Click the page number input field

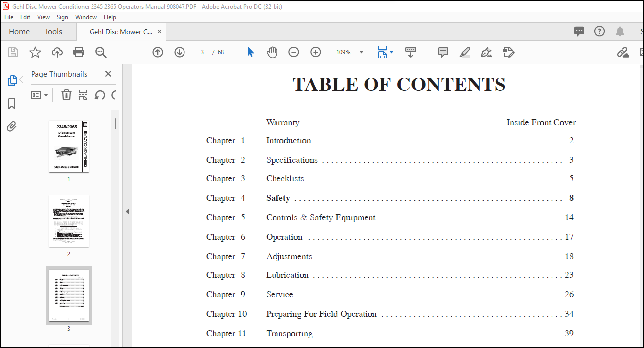tap(202, 52)
